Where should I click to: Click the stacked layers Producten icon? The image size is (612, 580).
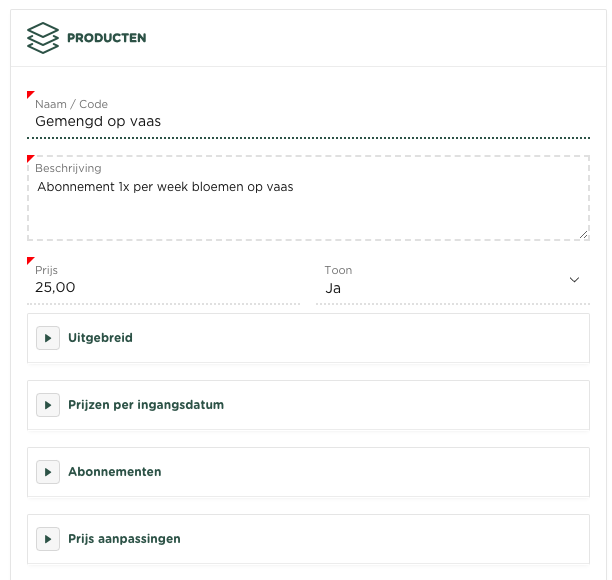[43, 38]
